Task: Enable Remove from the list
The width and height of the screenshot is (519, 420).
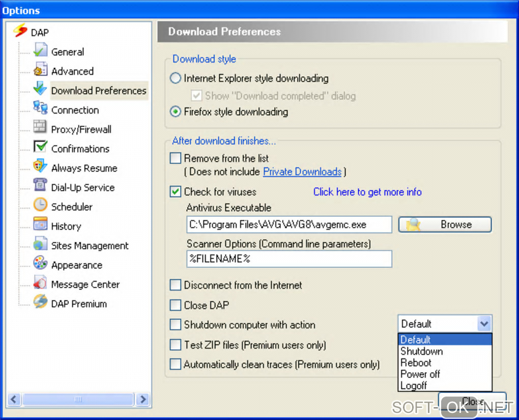Action: point(176,158)
